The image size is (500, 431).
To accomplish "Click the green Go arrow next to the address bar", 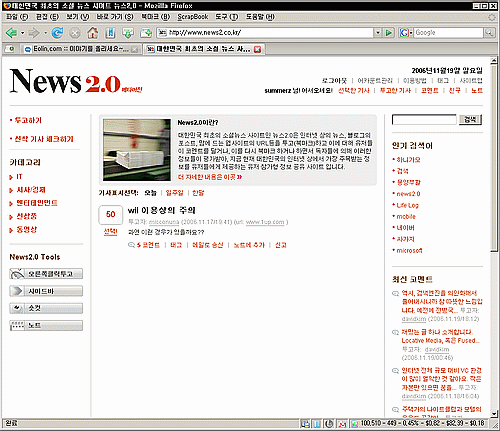I will [x=388, y=33].
